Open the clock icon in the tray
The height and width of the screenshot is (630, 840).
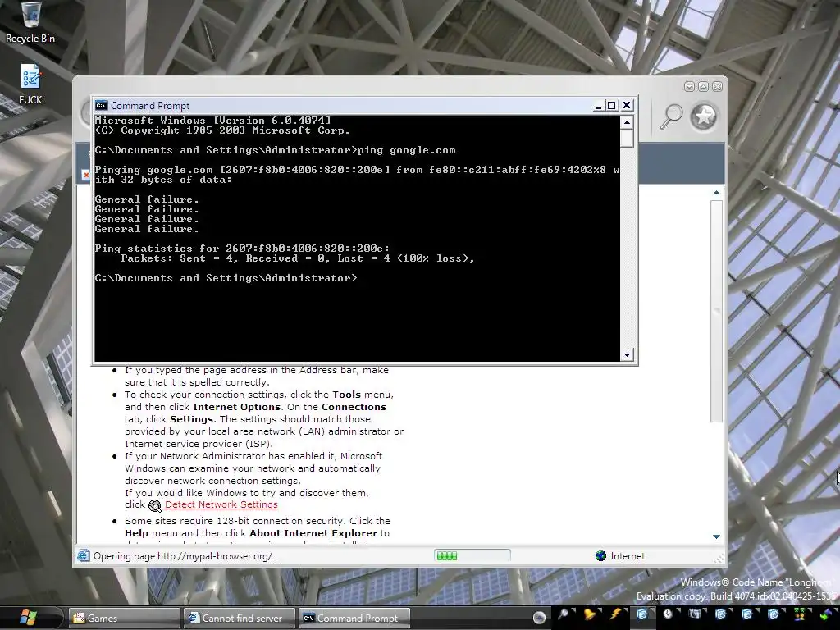point(668,614)
